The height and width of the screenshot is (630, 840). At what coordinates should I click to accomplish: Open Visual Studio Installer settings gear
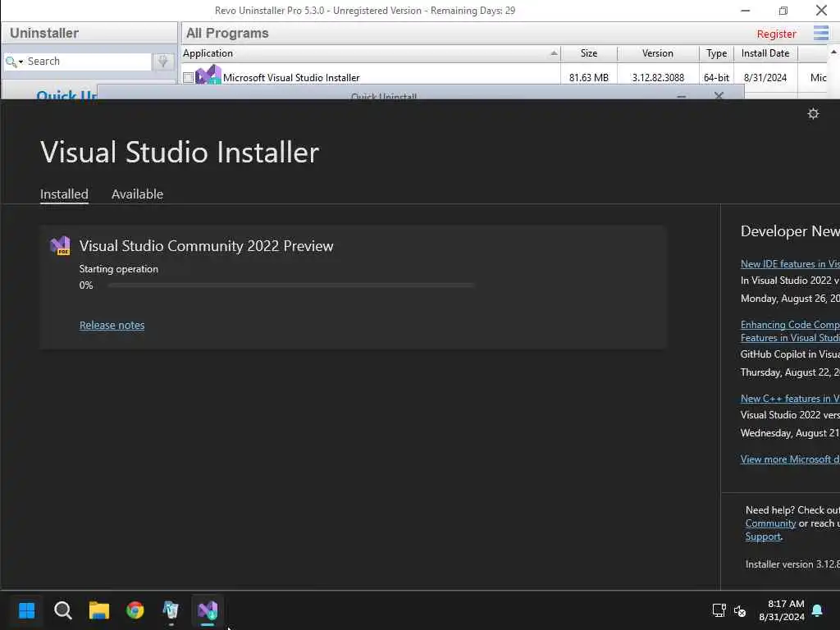pyautogui.click(x=813, y=113)
